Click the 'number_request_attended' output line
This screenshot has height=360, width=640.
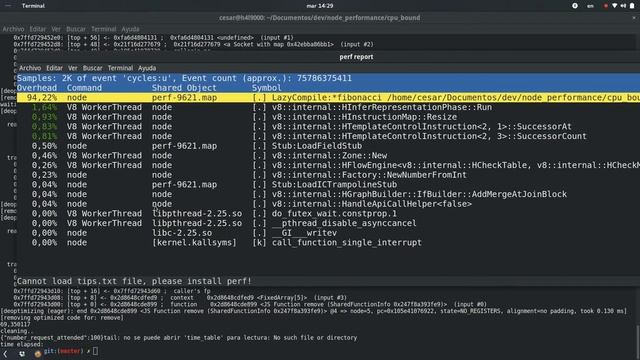(179, 338)
